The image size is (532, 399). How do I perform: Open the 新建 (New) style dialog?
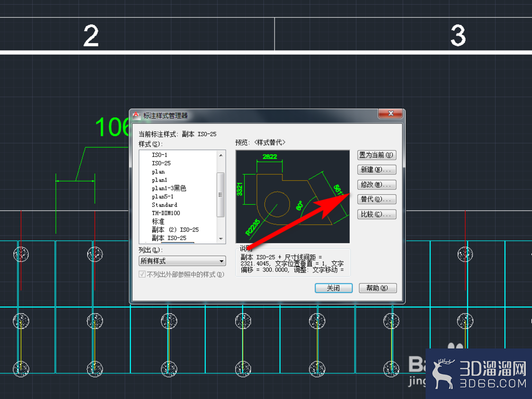(x=377, y=170)
